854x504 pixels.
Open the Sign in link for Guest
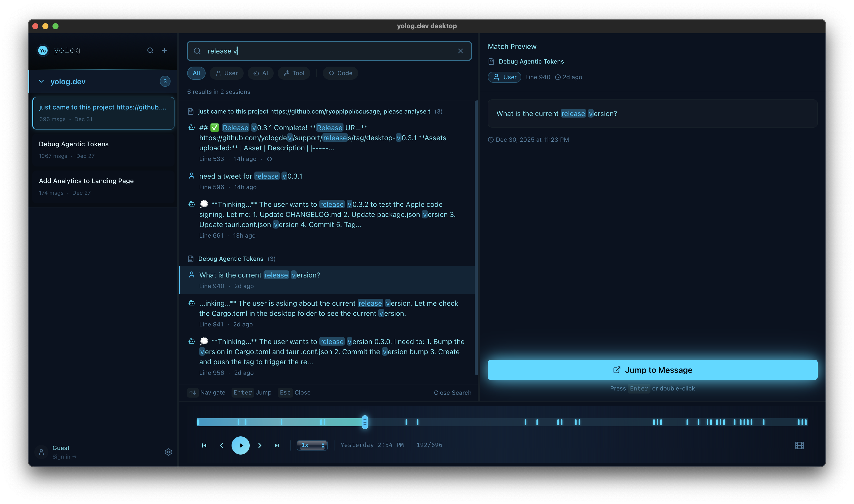click(x=64, y=457)
